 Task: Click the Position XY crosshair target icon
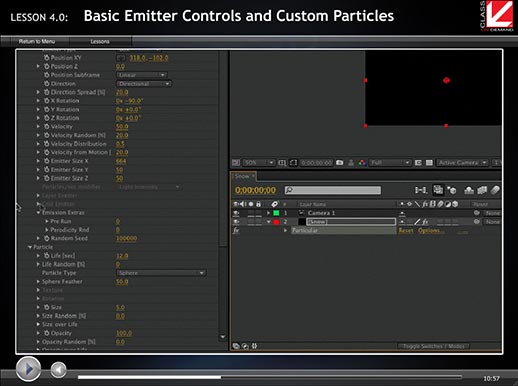(121, 58)
